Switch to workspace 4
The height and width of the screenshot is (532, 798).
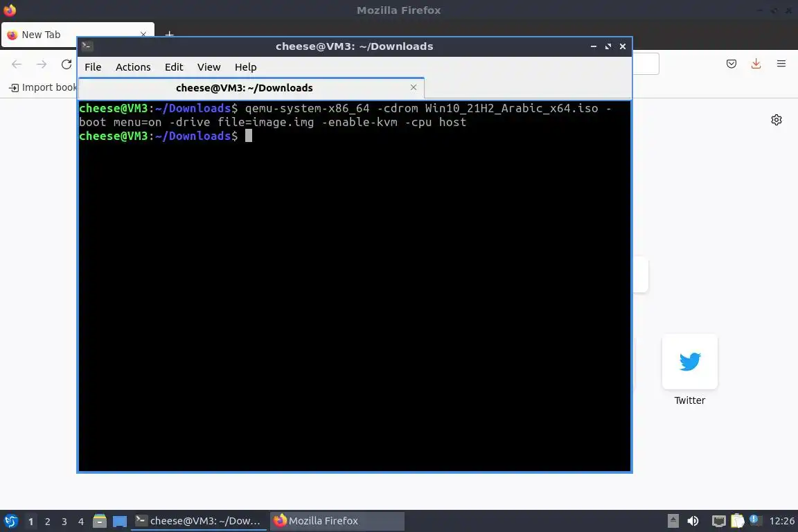click(x=80, y=522)
